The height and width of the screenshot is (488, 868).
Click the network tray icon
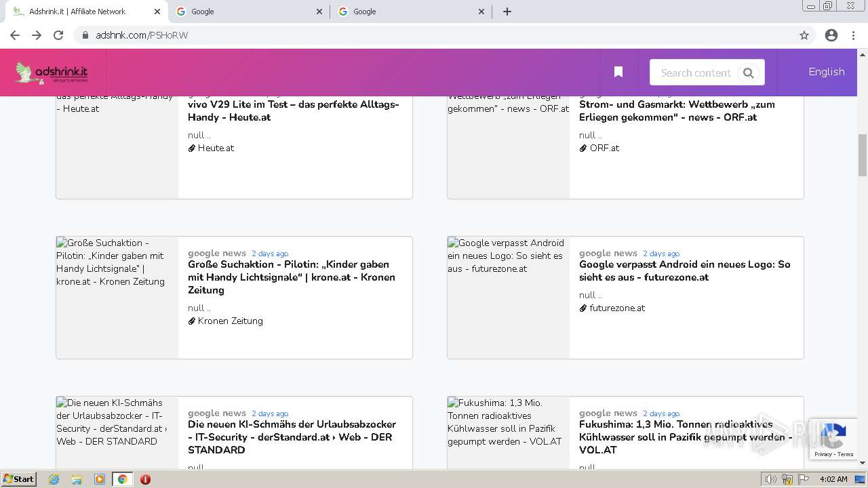click(788, 479)
